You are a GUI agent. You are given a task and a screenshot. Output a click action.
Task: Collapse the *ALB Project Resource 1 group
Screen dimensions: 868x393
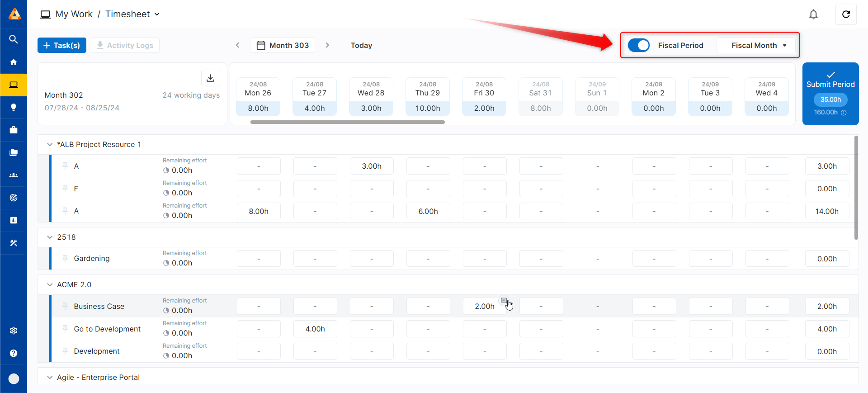[x=50, y=144]
